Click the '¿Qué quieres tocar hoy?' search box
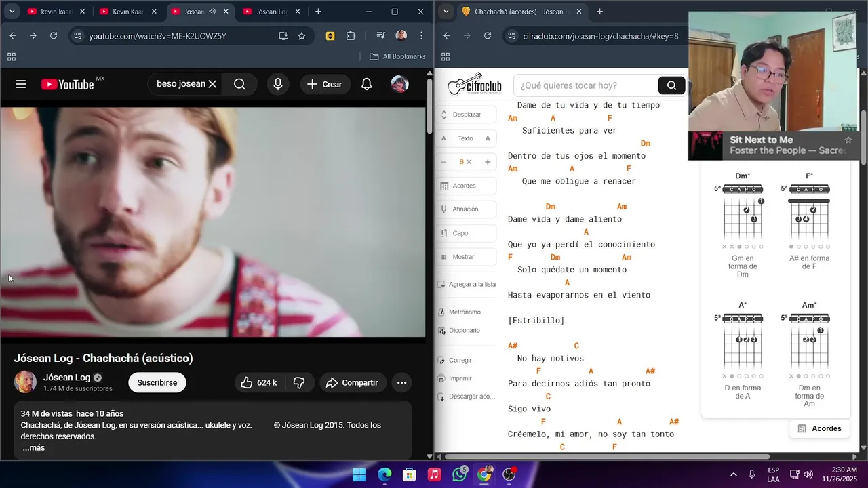 (586, 85)
